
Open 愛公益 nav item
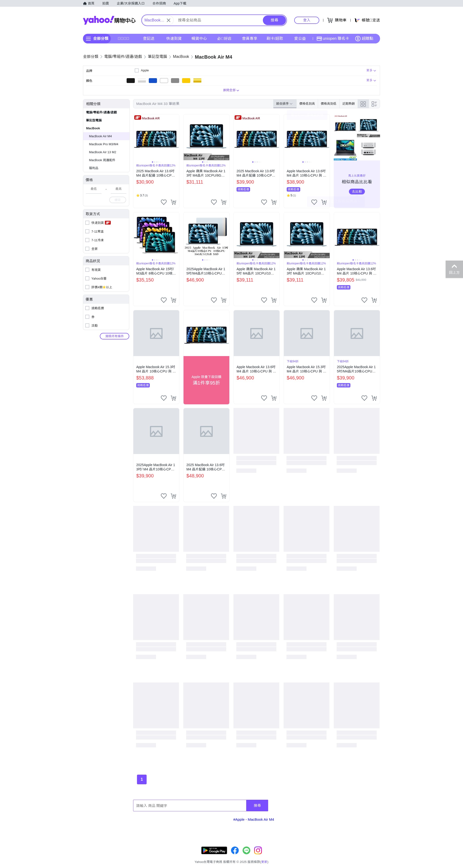tap(300, 38)
